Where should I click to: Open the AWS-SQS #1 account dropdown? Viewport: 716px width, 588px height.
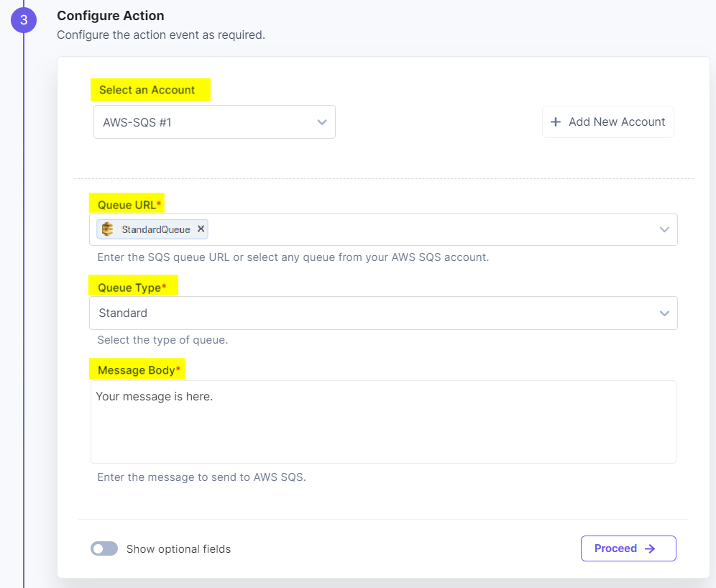214,122
